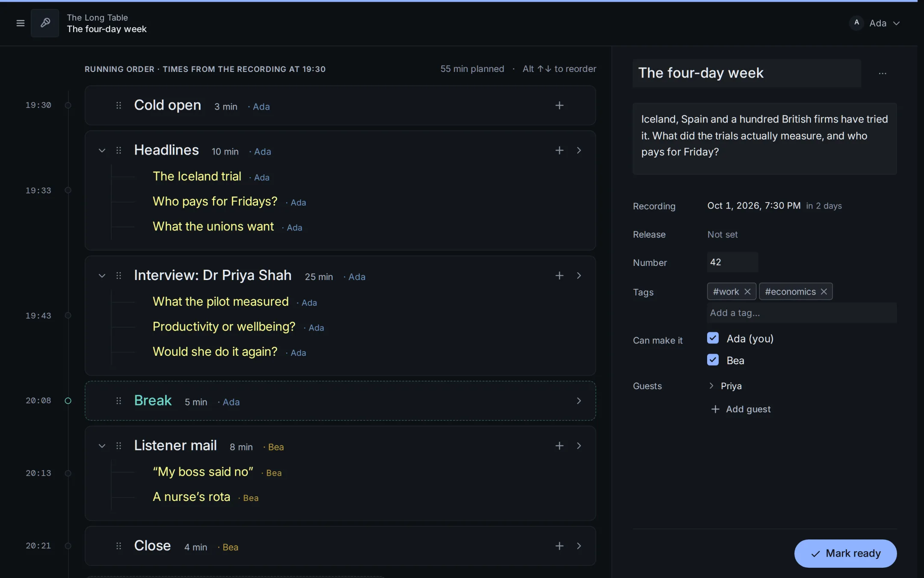Image resolution: width=924 pixels, height=578 pixels.
Task: Grab drag handle of Headlines segment
Action: 118,150
